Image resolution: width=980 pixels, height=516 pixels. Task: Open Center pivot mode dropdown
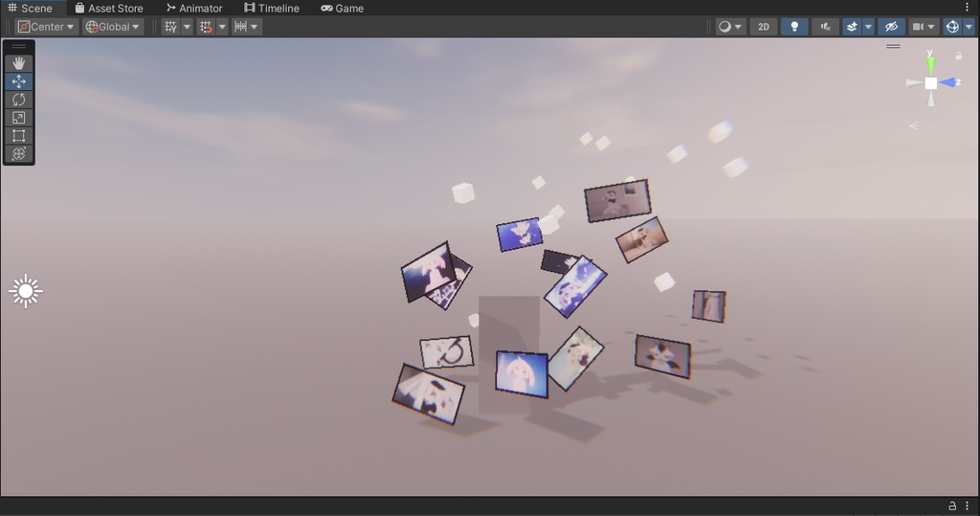pos(46,27)
